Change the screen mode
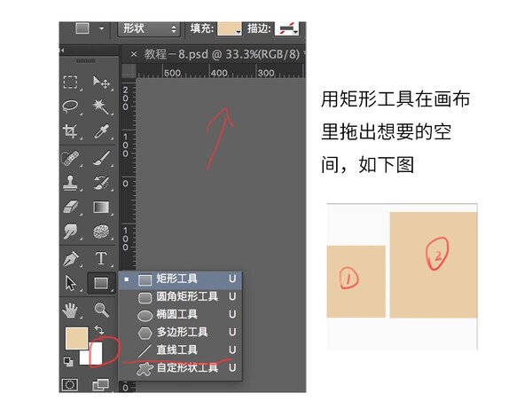This screenshot has width=532, height=401. (101, 385)
